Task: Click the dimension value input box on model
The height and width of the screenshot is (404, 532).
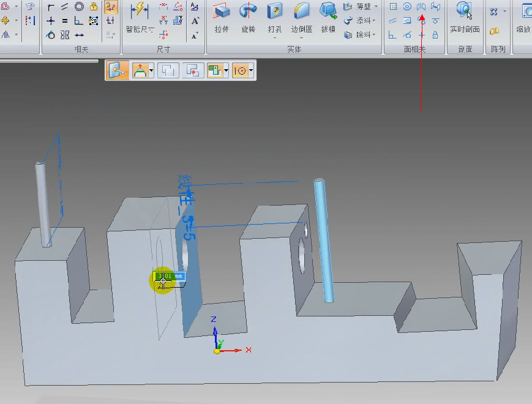Action: pyautogui.click(x=170, y=276)
